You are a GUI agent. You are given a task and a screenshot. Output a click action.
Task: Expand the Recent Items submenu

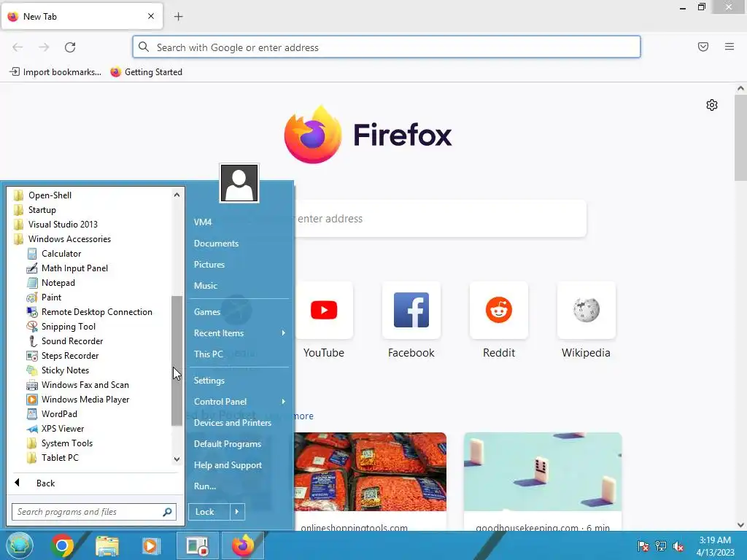pos(239,332)
